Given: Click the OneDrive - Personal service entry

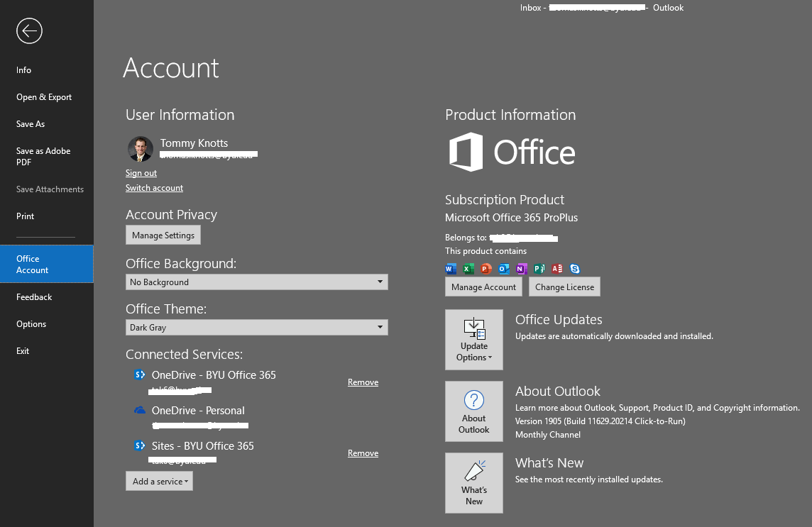Looking at the screenshot, I should [x=198, y=410].
